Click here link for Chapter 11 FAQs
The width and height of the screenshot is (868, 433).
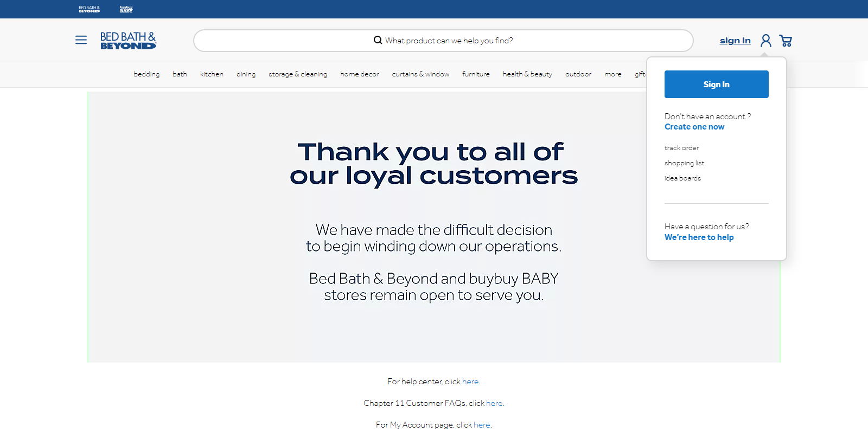pos(494,403)
